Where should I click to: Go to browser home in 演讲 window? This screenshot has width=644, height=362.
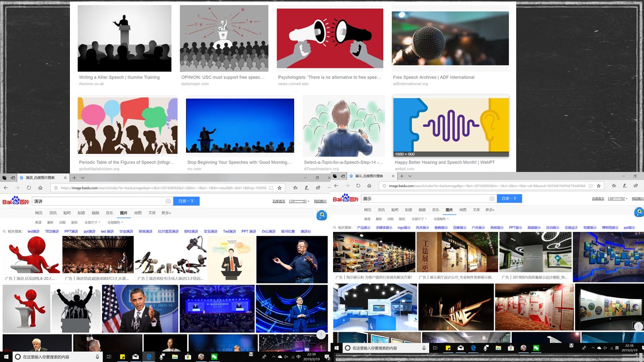(40, 188)
